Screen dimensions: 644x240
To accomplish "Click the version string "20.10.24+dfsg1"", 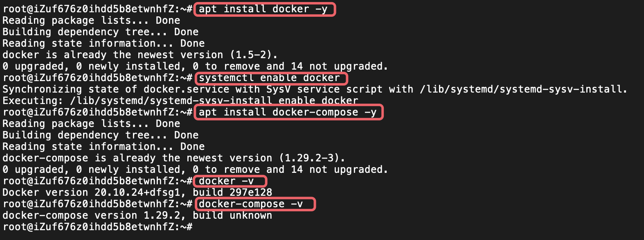I will pyautogui.click(x=140, y=192).
